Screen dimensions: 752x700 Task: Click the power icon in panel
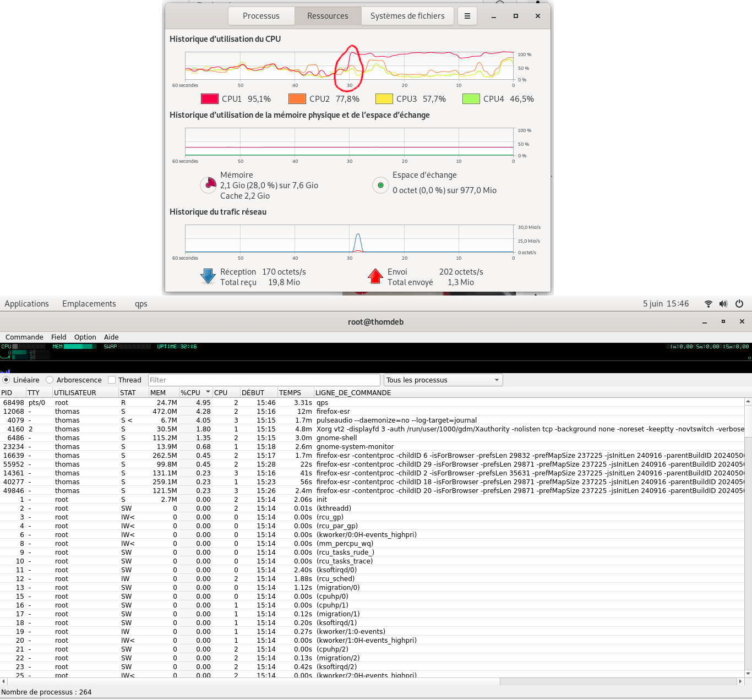[x=739, y=304]
